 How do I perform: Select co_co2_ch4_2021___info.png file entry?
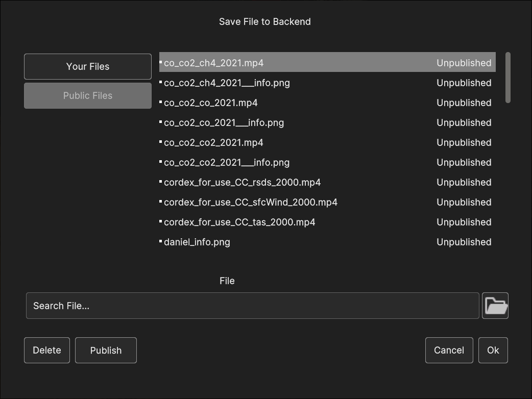tap(327, 83)
